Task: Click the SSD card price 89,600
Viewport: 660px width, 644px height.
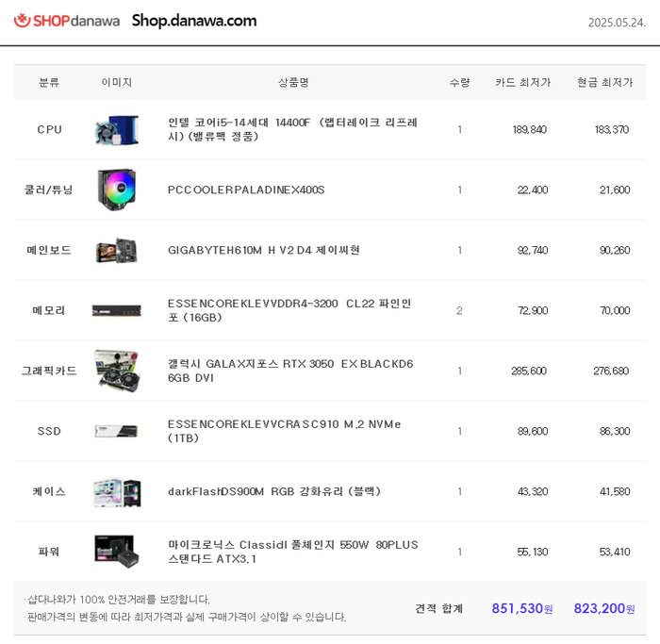Action: (533, 431)
